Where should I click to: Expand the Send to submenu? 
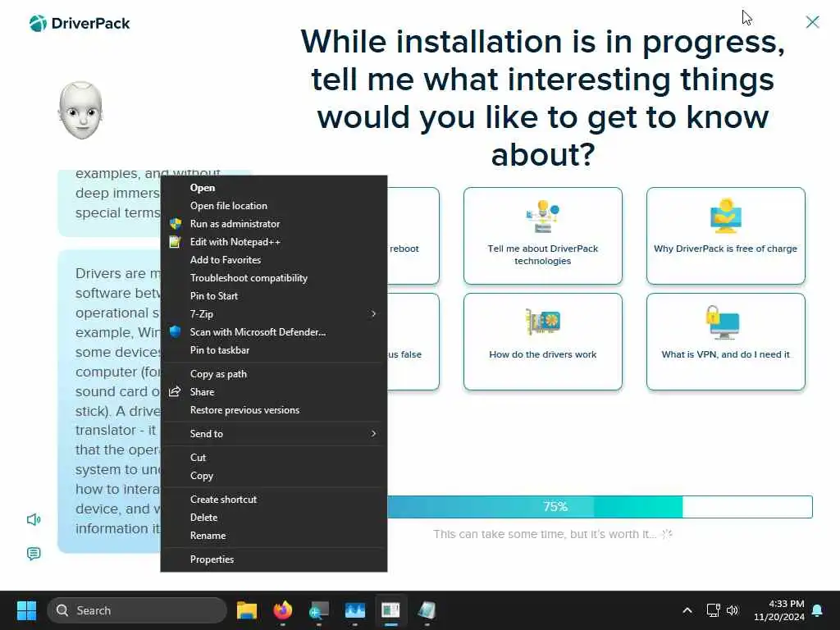[274, 434]
